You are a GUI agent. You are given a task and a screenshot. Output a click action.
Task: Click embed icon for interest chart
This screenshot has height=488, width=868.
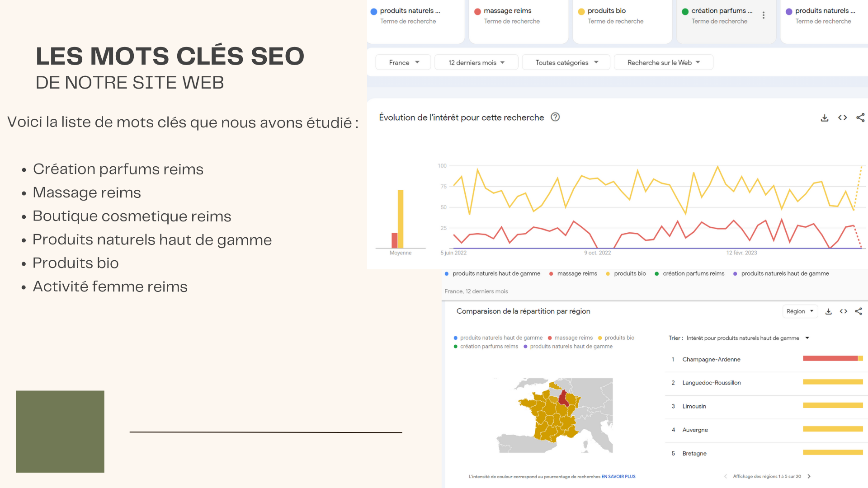pos(842,118)
